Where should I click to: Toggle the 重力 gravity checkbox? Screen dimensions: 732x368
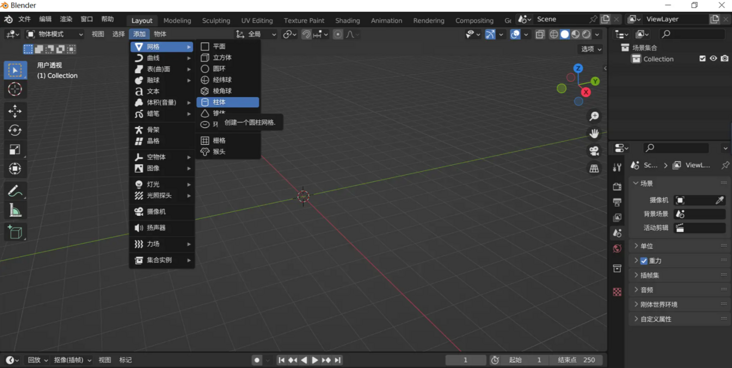click(x=644, y=261)
